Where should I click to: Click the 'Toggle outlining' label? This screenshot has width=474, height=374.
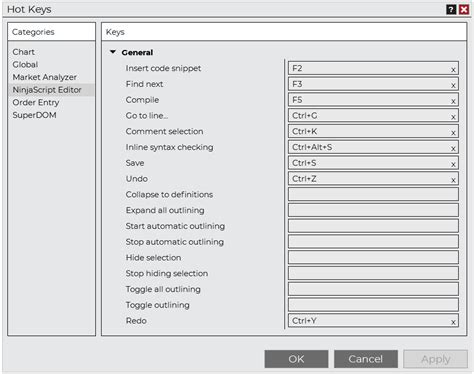(157, 305)
